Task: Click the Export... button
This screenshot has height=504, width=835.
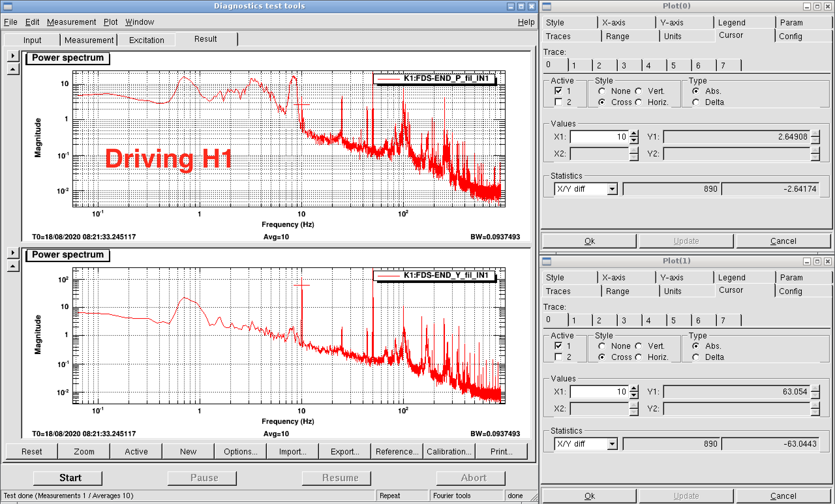Action: 344,452
